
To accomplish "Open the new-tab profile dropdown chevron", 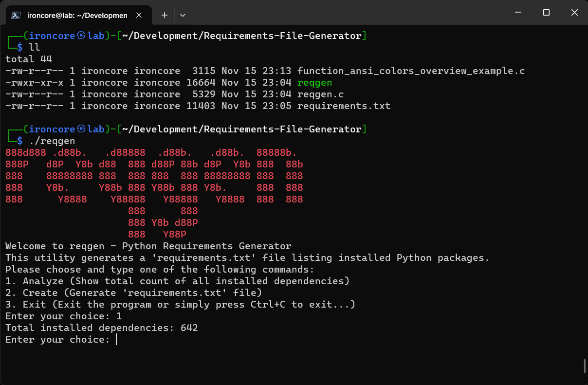I will [x=183, y=15].
